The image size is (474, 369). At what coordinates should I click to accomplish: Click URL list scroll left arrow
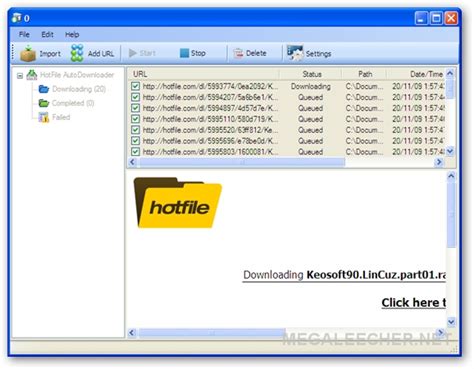(x=132, y=162)
